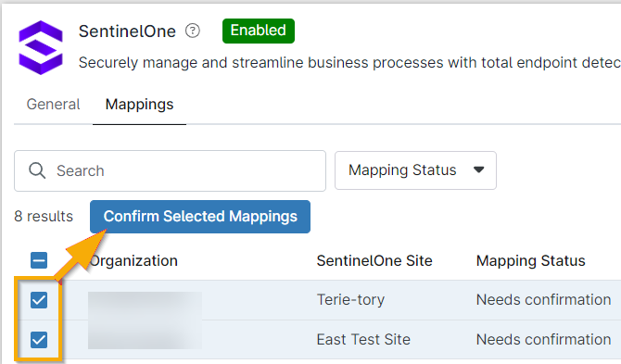Viewport: 621px width, 364px height.
Task: Click the Securely manage description text
Action: (349, 62)
